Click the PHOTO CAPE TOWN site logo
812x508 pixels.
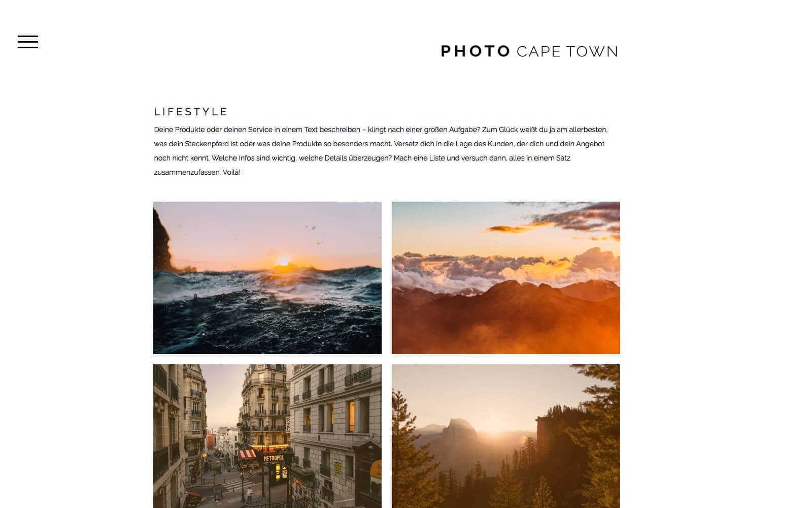[x=529, y=51]
